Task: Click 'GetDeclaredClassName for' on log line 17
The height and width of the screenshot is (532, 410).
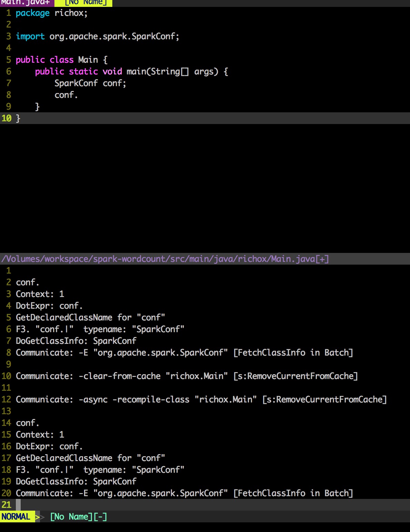Action: [90, 458]
